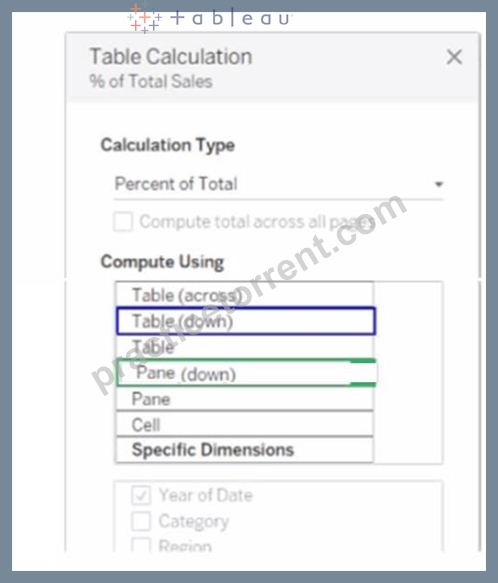Click the Compute Using heading
The height and width of the screenshot is (583, 498).
tap(163, 262)
